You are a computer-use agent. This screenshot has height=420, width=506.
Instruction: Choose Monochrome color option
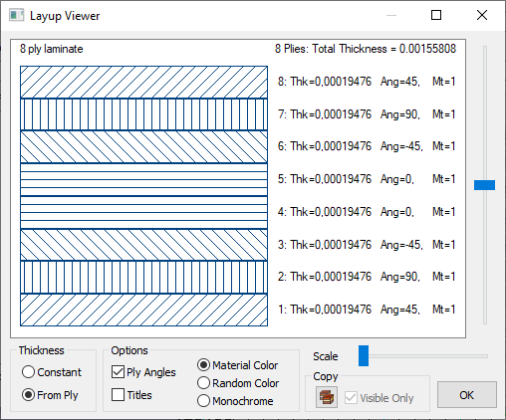coord(235,401)
